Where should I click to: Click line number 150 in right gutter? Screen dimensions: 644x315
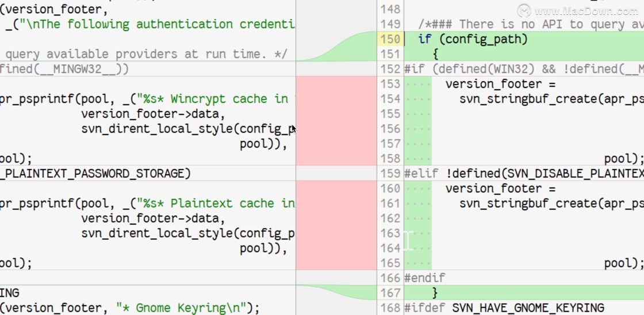pyautogui.click(x=390, y=40)
